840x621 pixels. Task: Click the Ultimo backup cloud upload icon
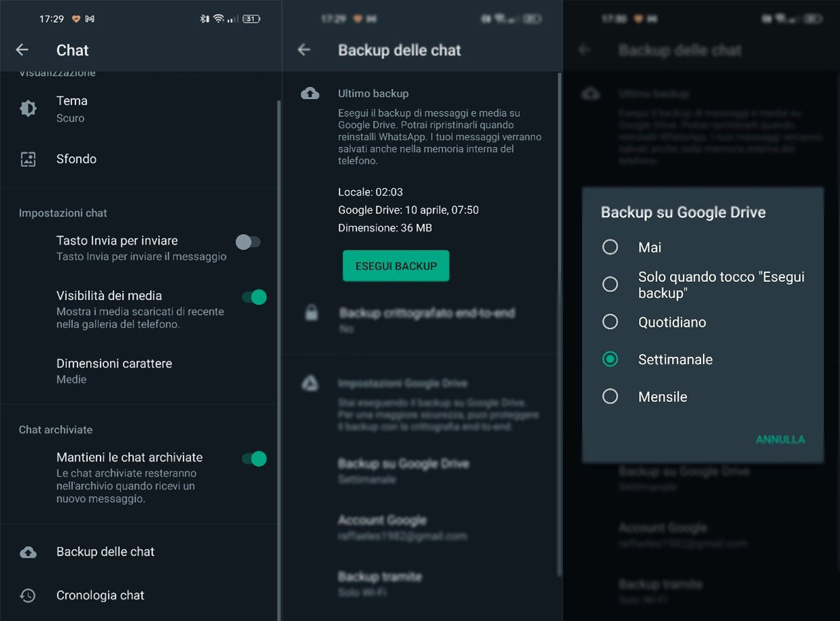pos(310,94)
